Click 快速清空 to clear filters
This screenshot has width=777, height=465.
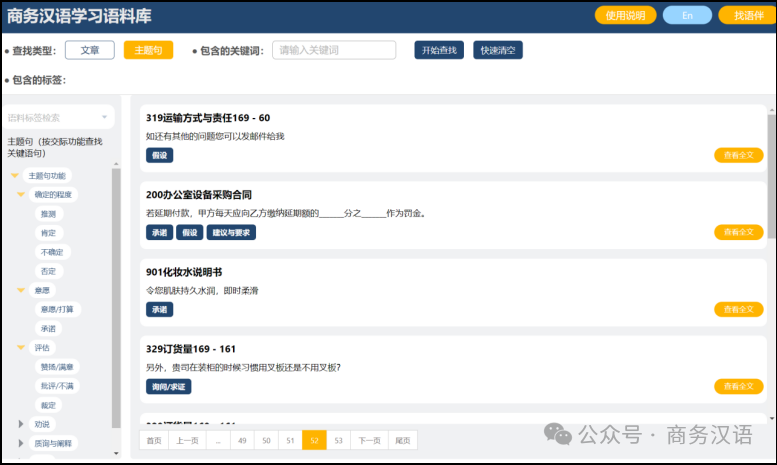(x=497, y=50)
